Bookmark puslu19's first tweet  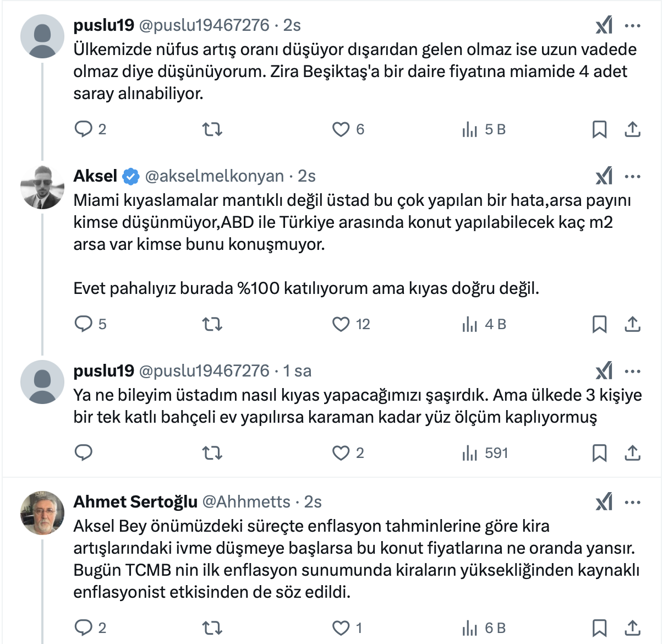pos(599,129)
